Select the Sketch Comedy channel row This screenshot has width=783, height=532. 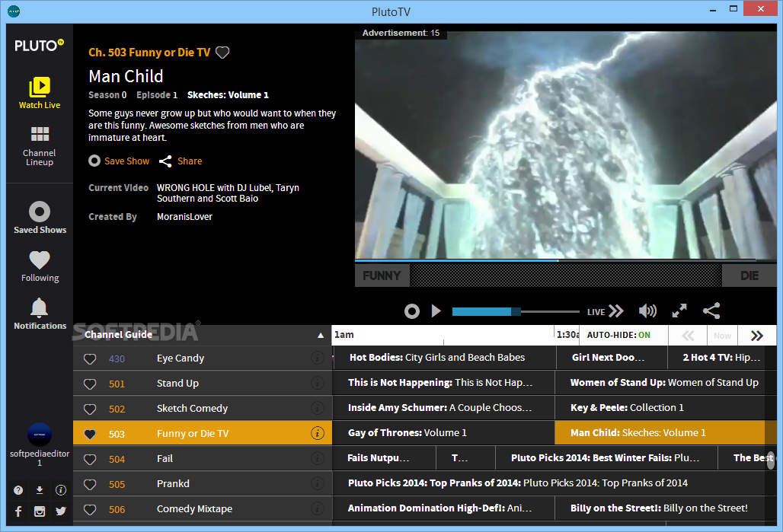click(x=203, y=408)
